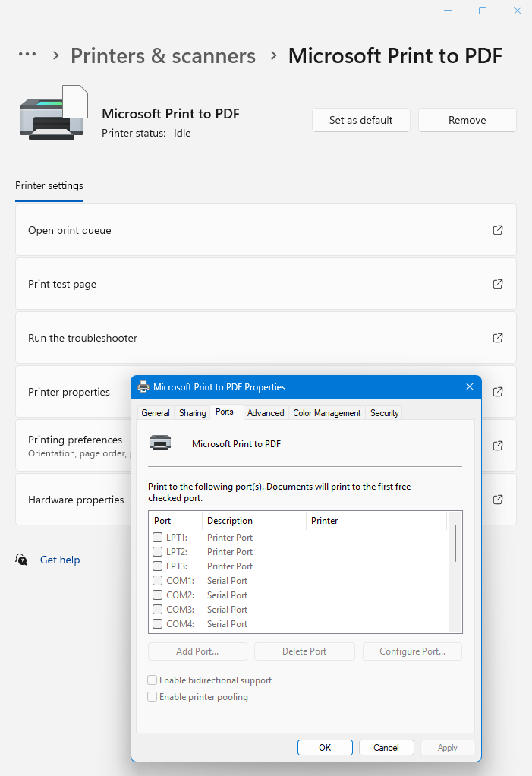
Task: Click the Get help headset icon
Action: pyautogui.click(x=21, y=560)
